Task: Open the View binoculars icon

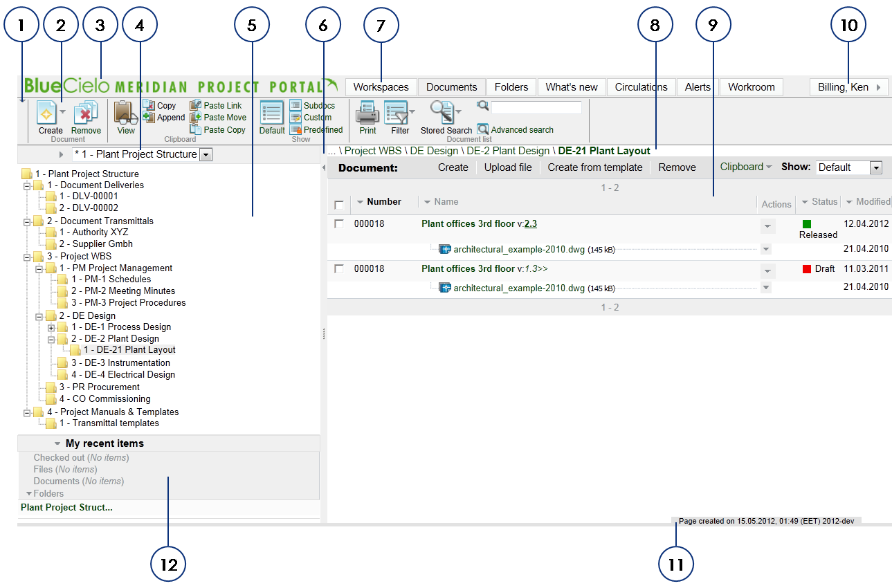Action: 126,112
